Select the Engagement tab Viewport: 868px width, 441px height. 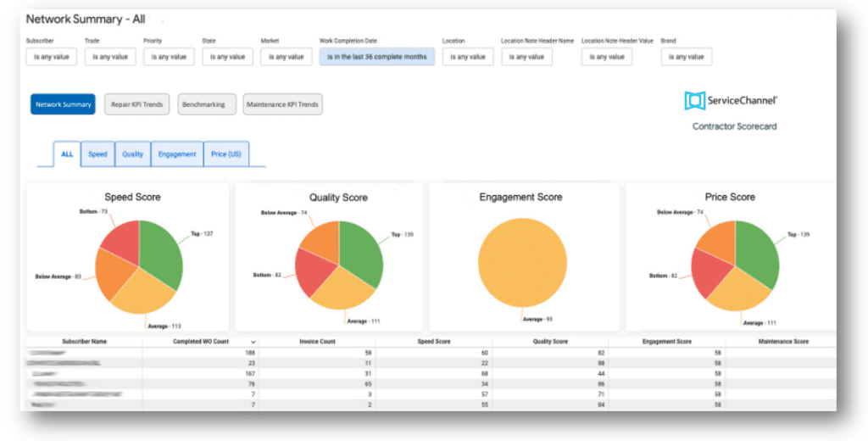tap(177, 154)
